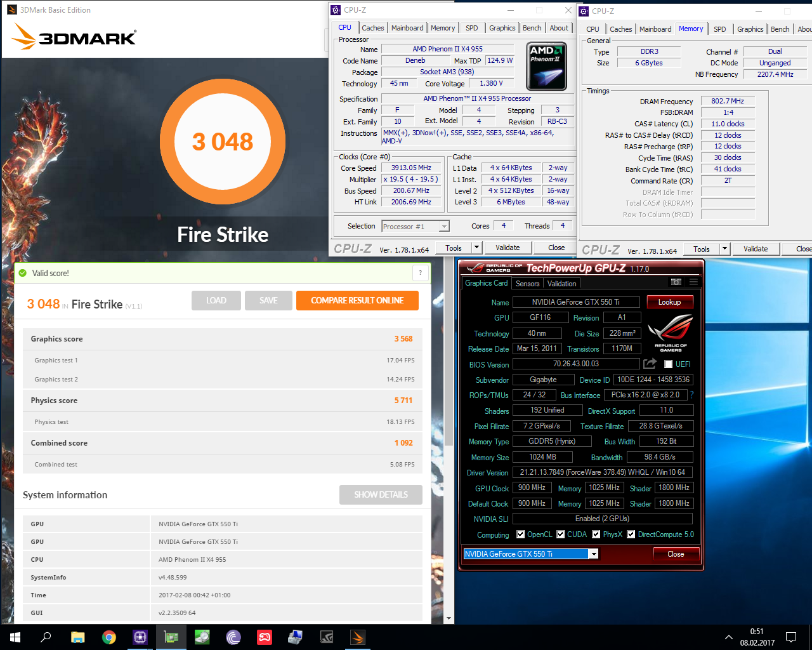Click Compare Result Online button
This screenshot has height=650, width=812.
[x=357, y=300]
